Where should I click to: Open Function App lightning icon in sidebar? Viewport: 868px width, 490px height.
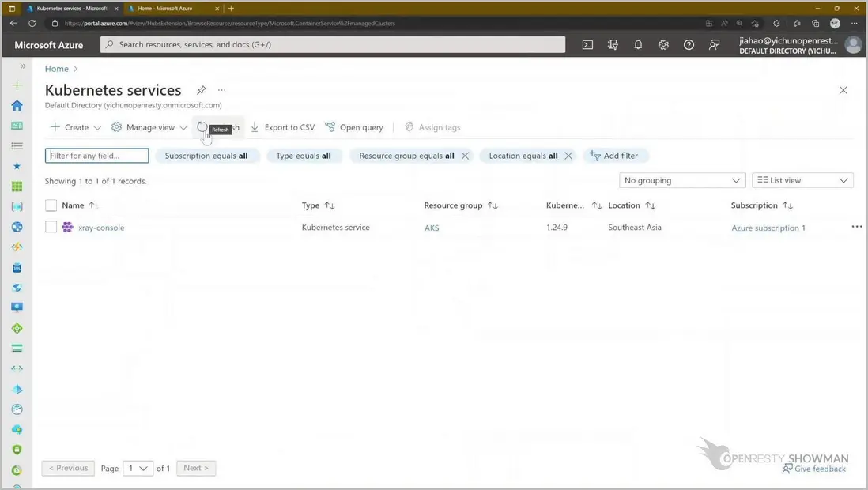(x=17, y=247)
